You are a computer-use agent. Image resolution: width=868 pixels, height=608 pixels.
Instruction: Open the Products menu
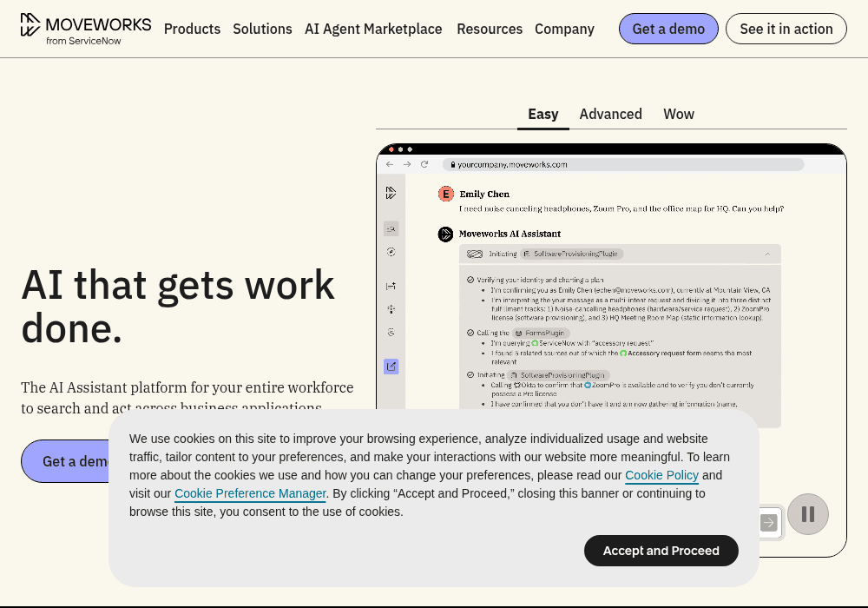click(192, 29)
